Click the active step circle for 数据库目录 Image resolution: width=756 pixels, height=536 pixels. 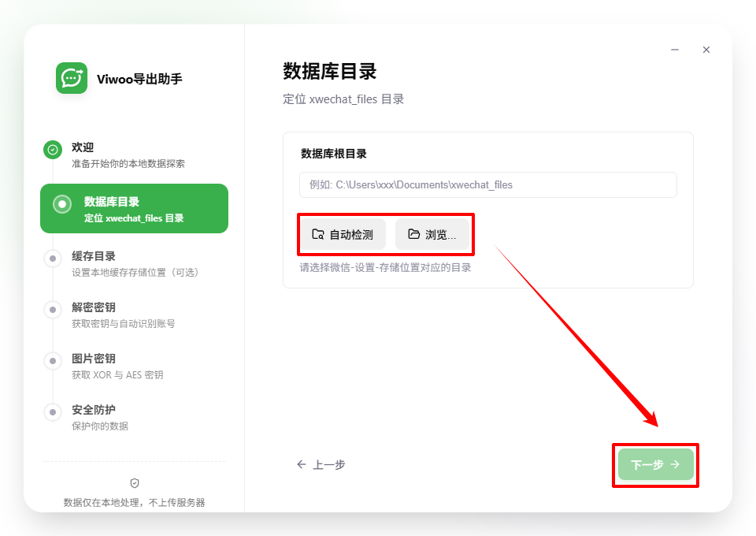(x=62, y=204)
